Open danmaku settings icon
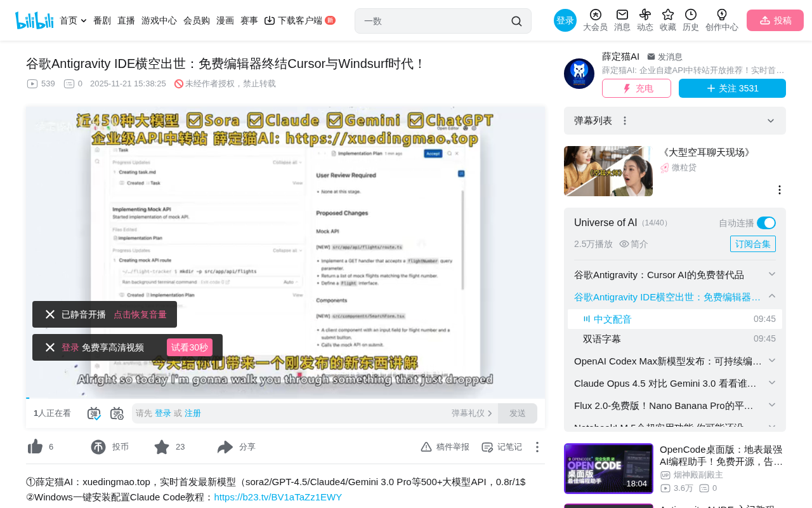Screen dimensions: 812x508 coord(117,413)
